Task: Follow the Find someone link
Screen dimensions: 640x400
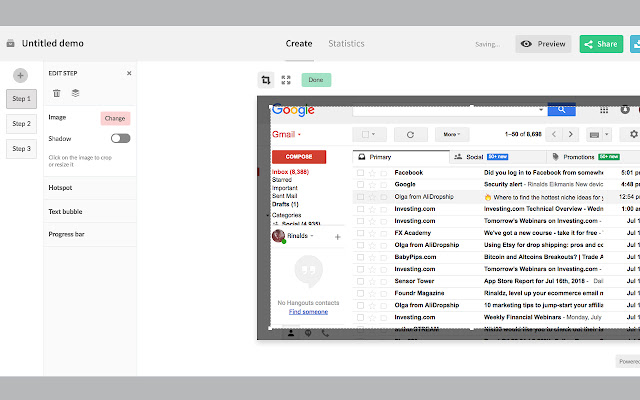Action: [x=308, y=312]
